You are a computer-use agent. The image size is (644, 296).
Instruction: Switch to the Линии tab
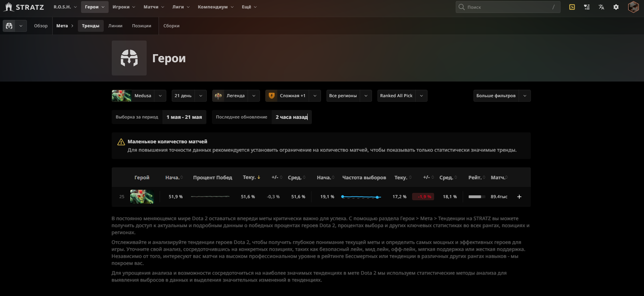(x=115, y=26)
